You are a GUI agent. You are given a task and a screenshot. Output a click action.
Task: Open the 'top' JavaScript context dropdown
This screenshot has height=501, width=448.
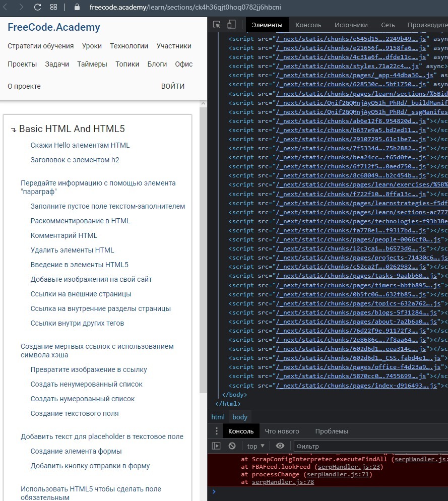click(256, 446)
